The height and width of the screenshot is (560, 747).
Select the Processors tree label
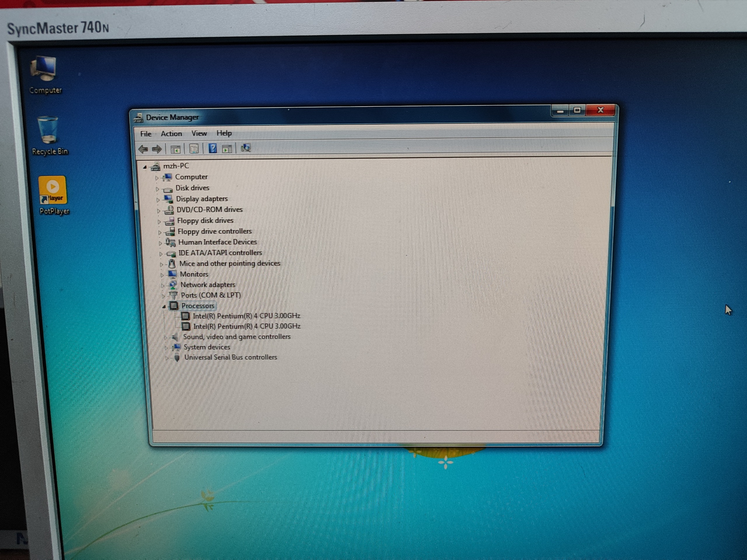pos(198,306)
